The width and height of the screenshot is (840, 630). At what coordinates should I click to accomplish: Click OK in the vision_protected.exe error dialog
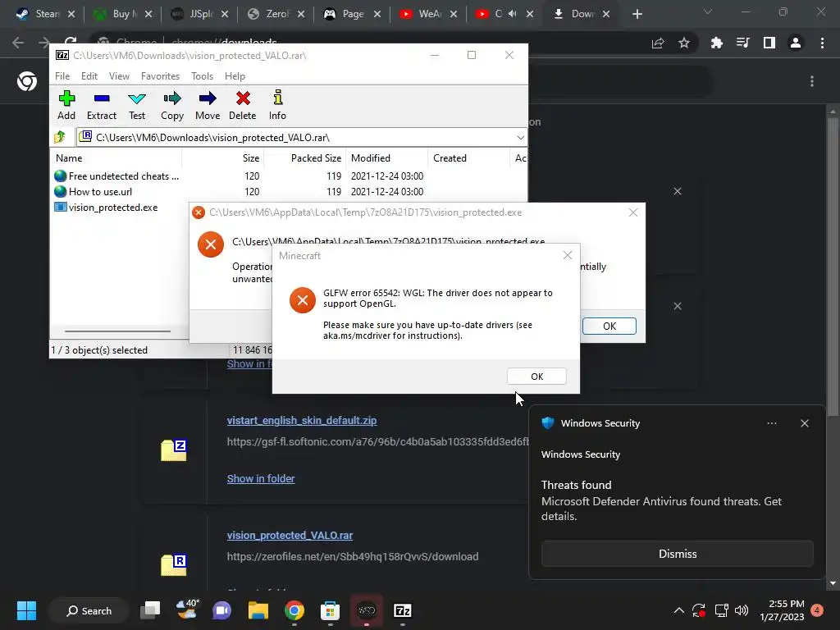pos(609,326)
